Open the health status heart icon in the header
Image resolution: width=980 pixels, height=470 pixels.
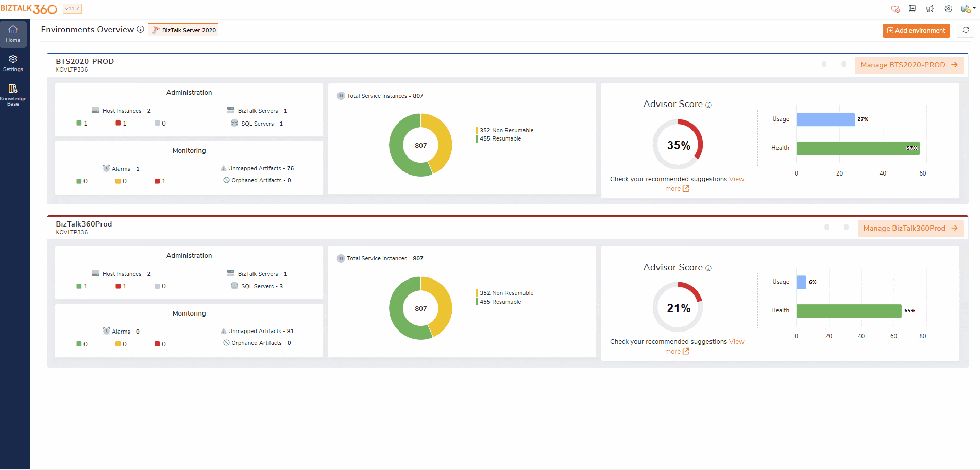[895, 9]
